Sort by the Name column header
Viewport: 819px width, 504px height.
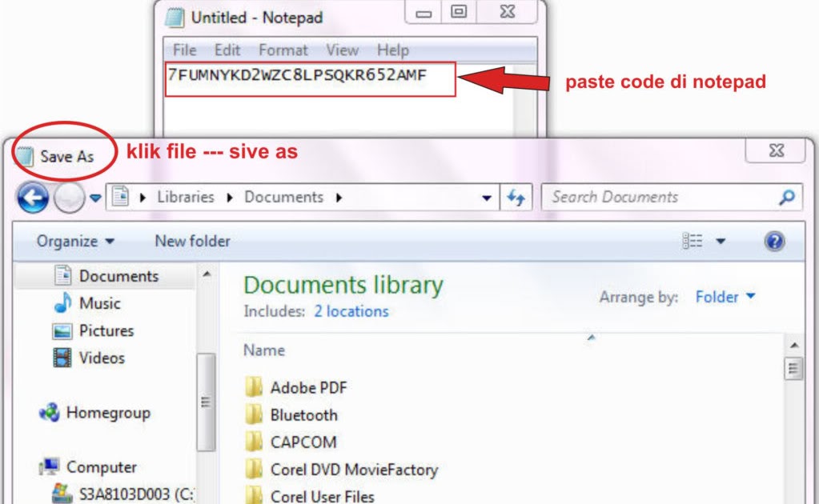pos(263,350)
